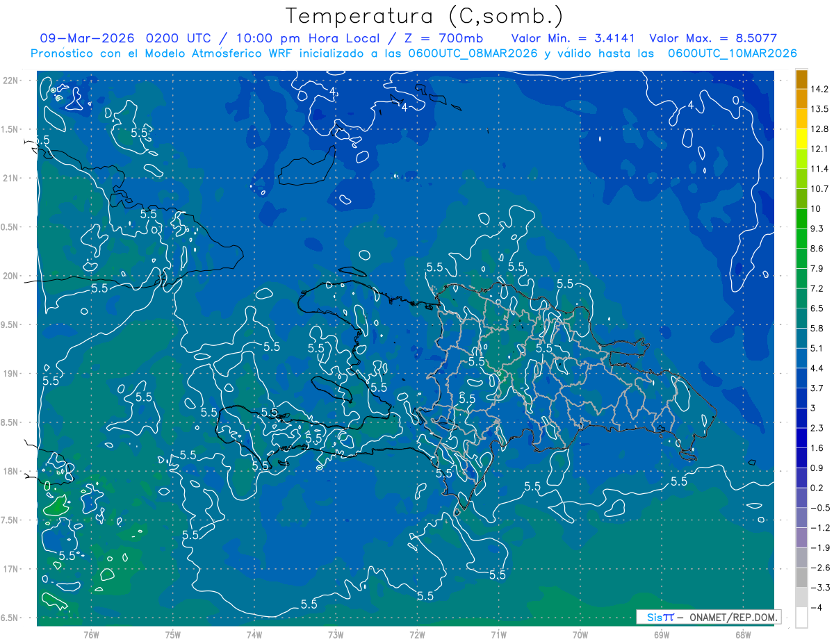Image resolution: width=834 pixels, height=644 pixels.
Task: Click the legend value 12.8
Action: 819,129
